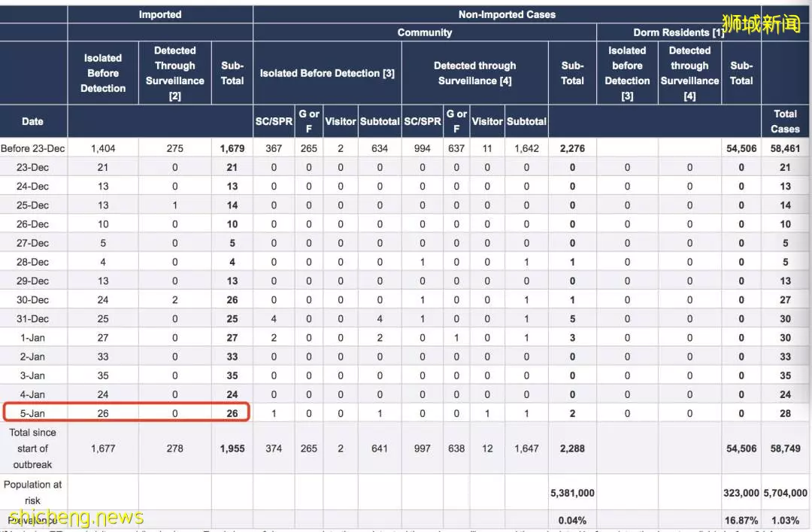Image resolution: width=812 pixels, height=532 pixels.
Task: Click the "26-Dec" date cell
Action: tap(32, 224)
